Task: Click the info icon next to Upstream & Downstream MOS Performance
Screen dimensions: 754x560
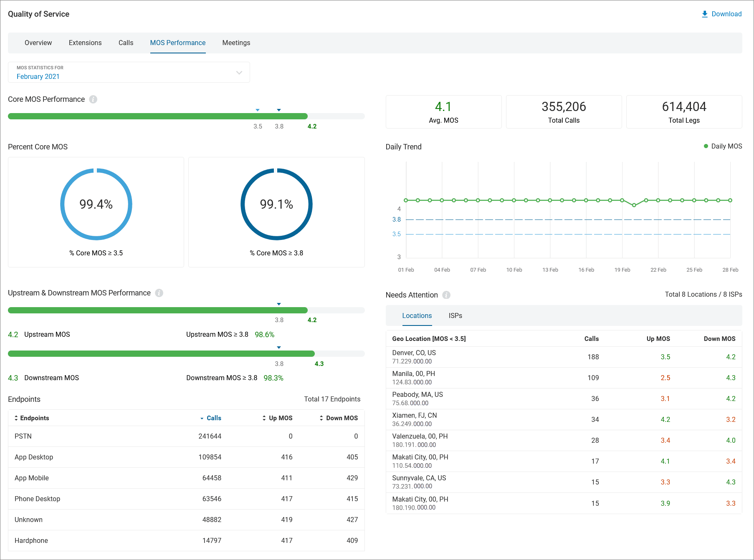Action: 159,293
